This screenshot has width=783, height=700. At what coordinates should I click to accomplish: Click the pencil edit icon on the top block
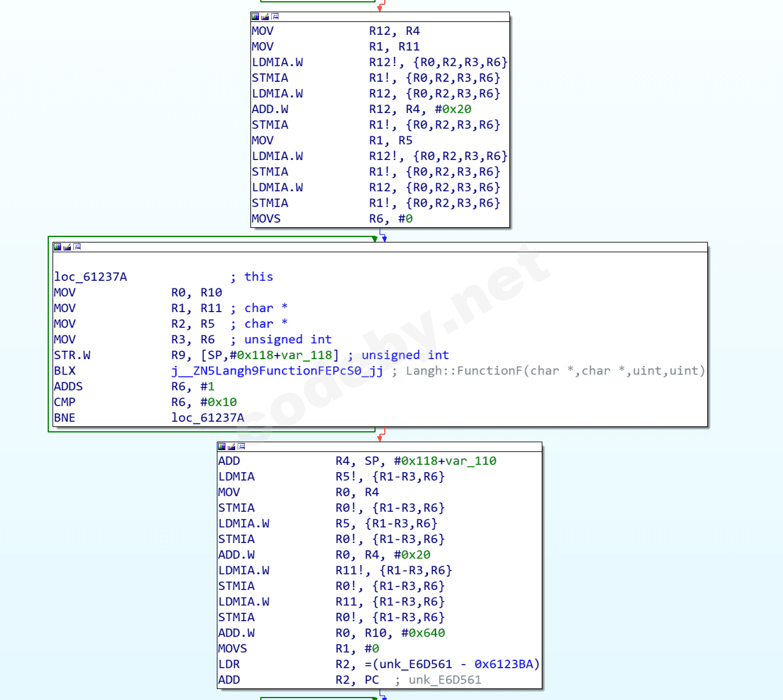point(265,16)
